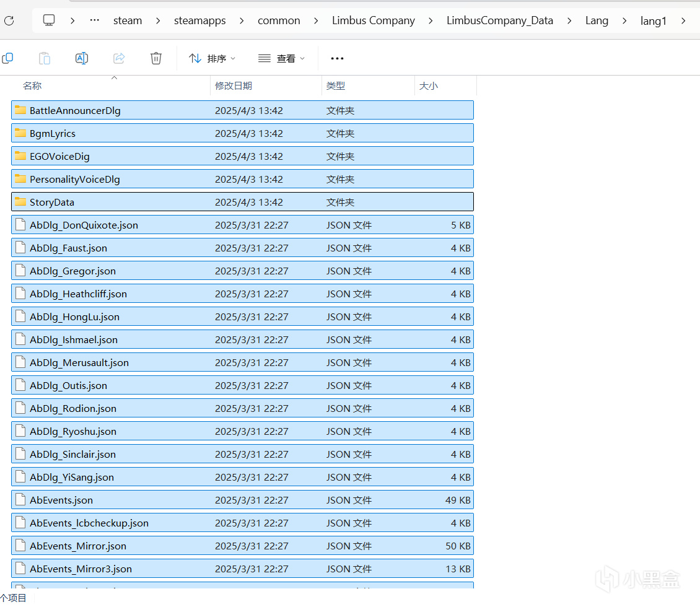
Task: Click the modified date of the StoryData folder
Action: [x=249, y=202]
